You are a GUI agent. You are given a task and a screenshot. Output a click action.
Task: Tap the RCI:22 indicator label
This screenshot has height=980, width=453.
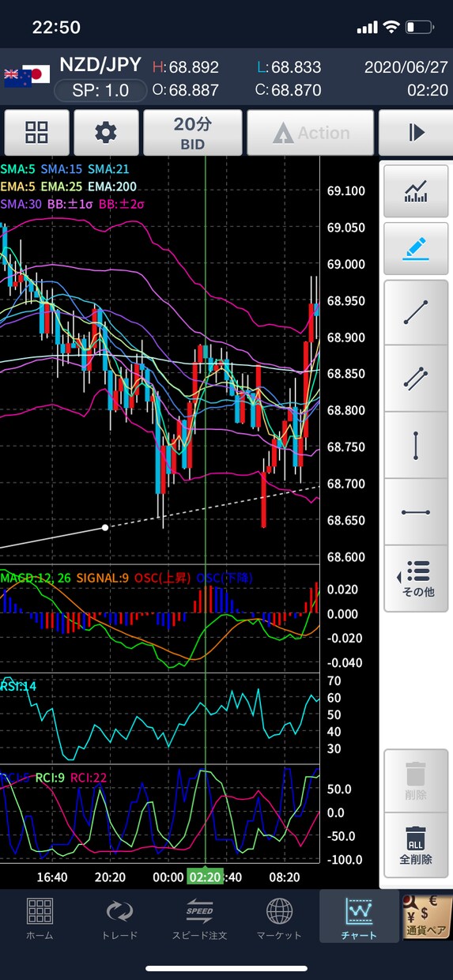point(89,778)
